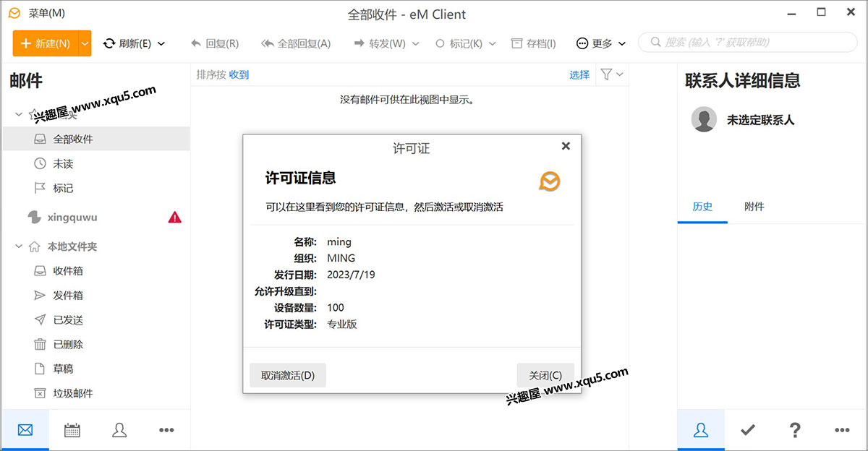Viewport: 868px width, 451px height.
Task: Open the 标记(K) dropdown chevron
Action: point(493,43)
